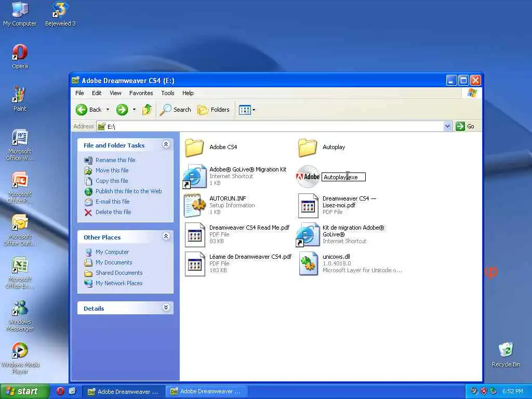532x399 pixels.
Task: Select Adobe GoLive Migration Kit shortcut
Action: (x=235, y=176)
